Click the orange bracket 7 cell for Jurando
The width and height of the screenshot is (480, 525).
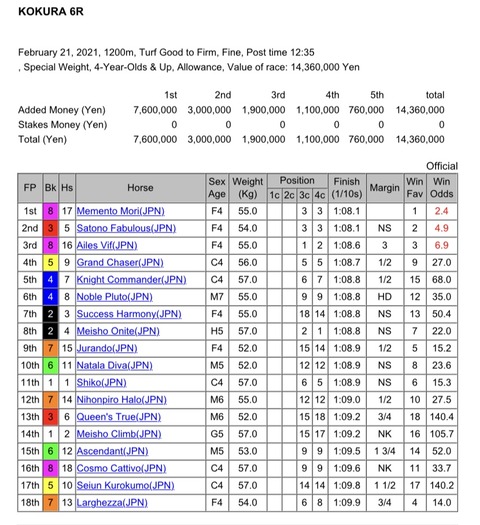pyautogui.click(x=51, y=348)
